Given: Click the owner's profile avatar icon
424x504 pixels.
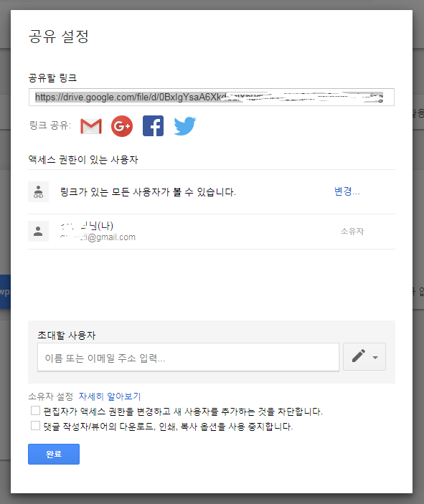Looking at the screenshot, I should [x=38, y=231].
